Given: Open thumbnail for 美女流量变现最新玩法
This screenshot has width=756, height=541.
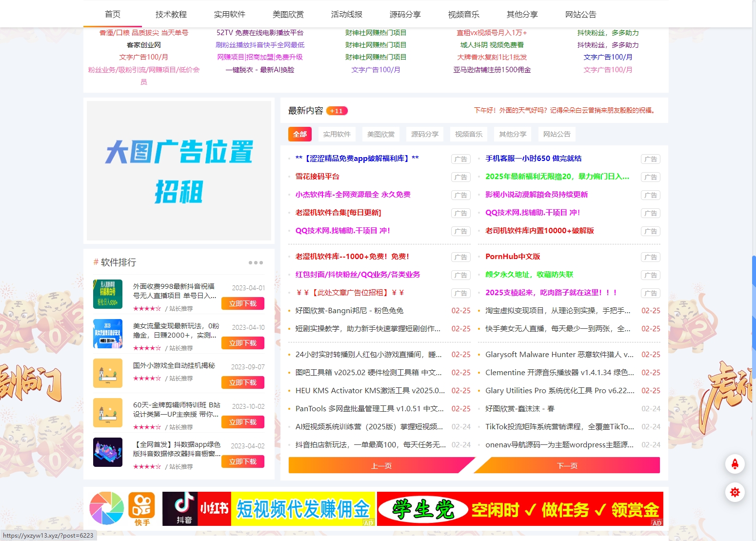Looking at the screenshot, I should 108,334.
